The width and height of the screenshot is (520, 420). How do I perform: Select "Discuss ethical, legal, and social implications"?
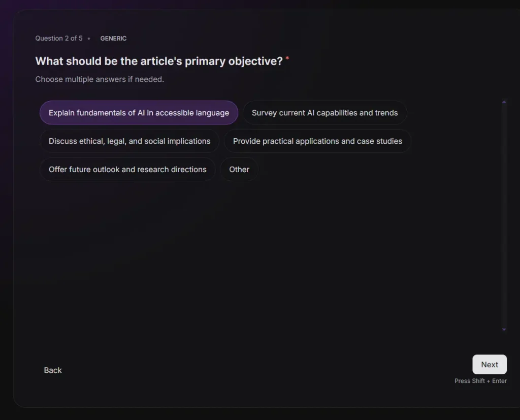coord(129,141)
